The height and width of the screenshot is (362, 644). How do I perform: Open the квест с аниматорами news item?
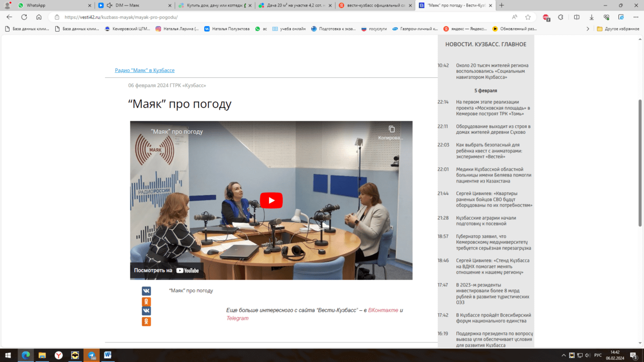(489, 151)
